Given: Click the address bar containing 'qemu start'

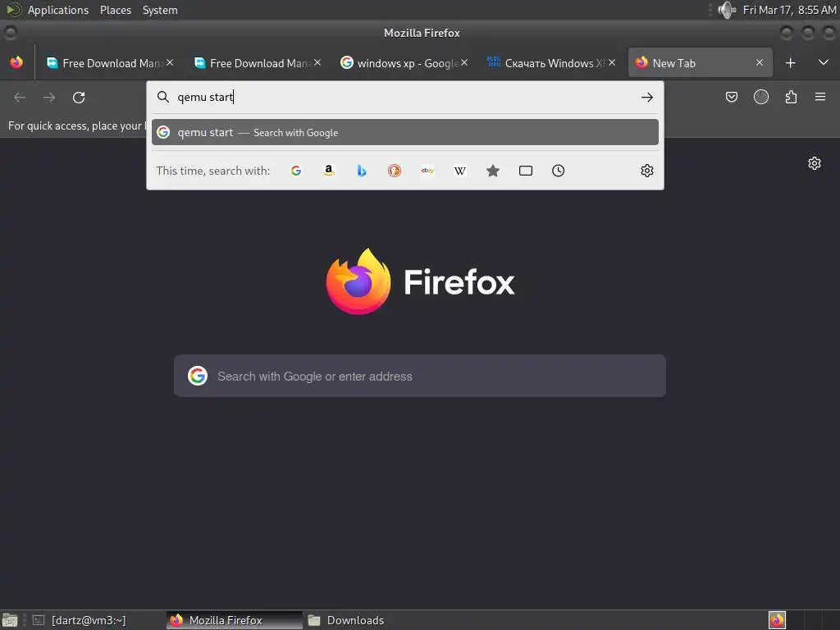Looking at the screenshot, I should pyautogui.click(x=405, y=97).
